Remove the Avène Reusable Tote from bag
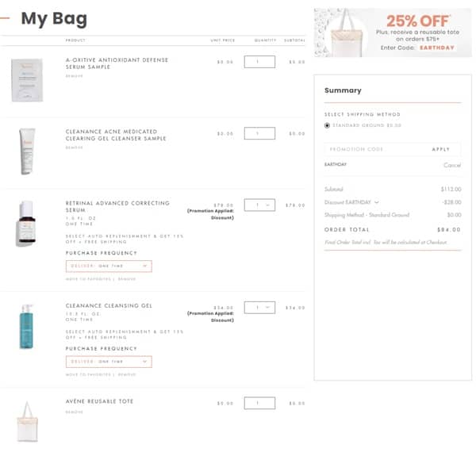476x456 pixels. [x=74, y=412]
